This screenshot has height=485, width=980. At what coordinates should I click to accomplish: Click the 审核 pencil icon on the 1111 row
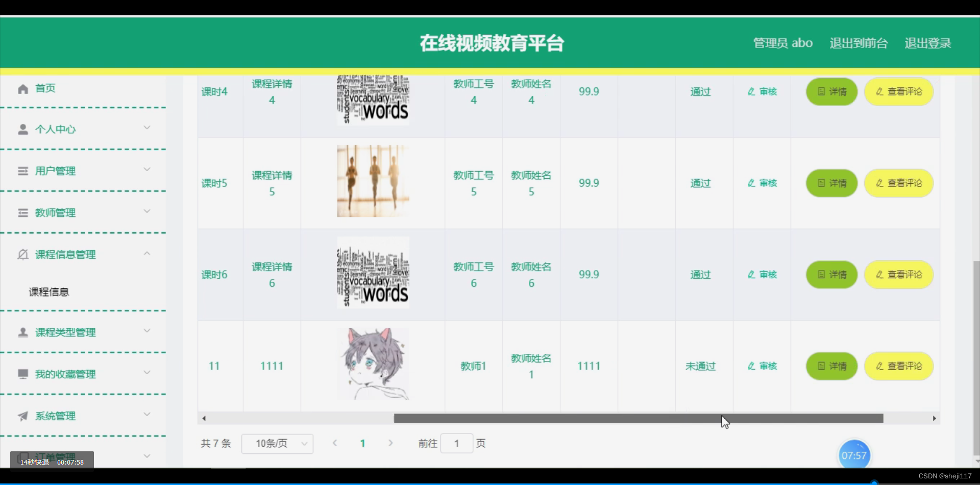pos(751,366)
